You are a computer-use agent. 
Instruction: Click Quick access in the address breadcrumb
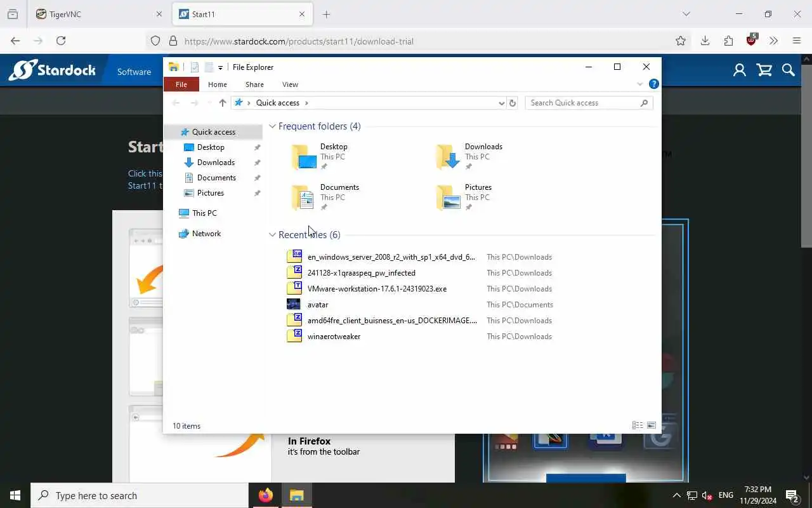277,103
